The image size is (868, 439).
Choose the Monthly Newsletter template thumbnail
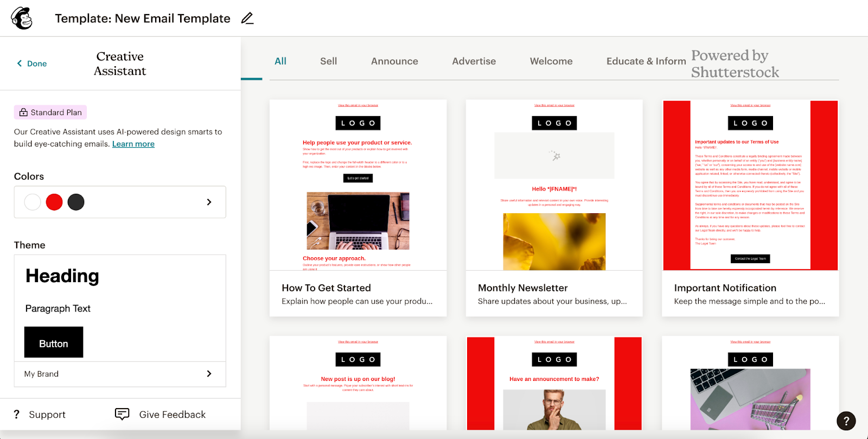tap(554, 185)
